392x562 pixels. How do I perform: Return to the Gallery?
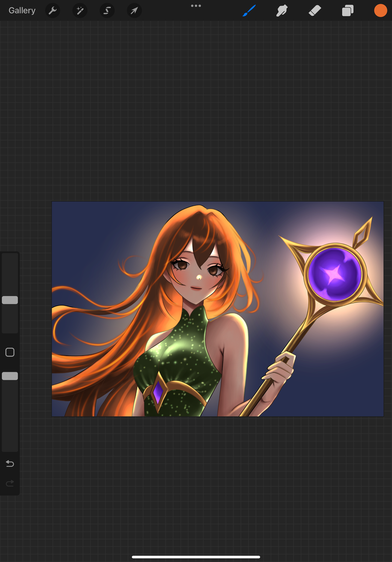coord(22,10)
